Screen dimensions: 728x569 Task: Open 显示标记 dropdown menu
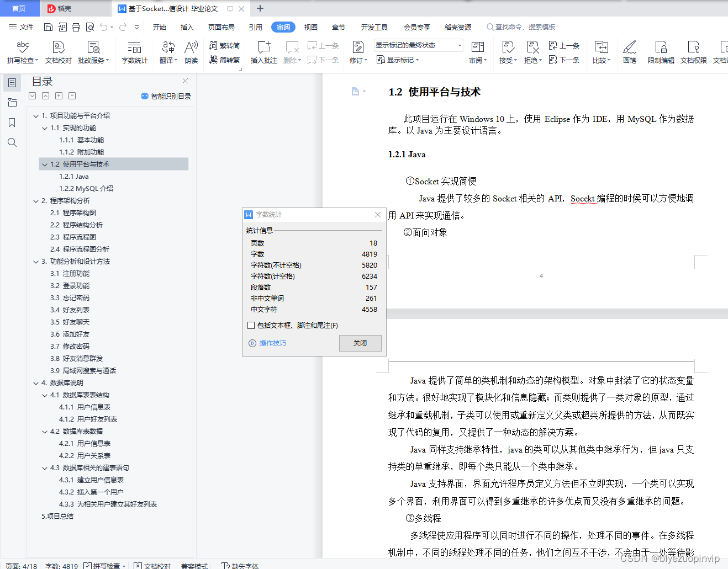point(398,60)
